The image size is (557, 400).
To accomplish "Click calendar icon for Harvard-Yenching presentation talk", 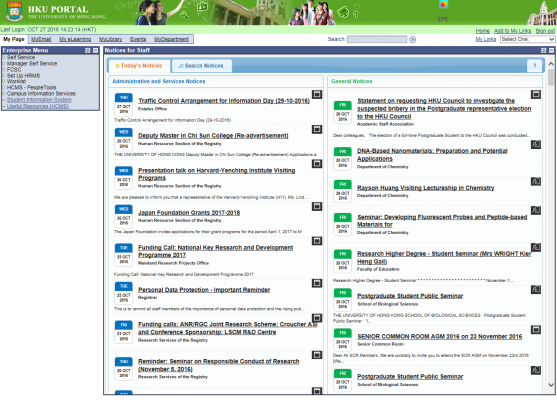I will [x=317, y=163].
